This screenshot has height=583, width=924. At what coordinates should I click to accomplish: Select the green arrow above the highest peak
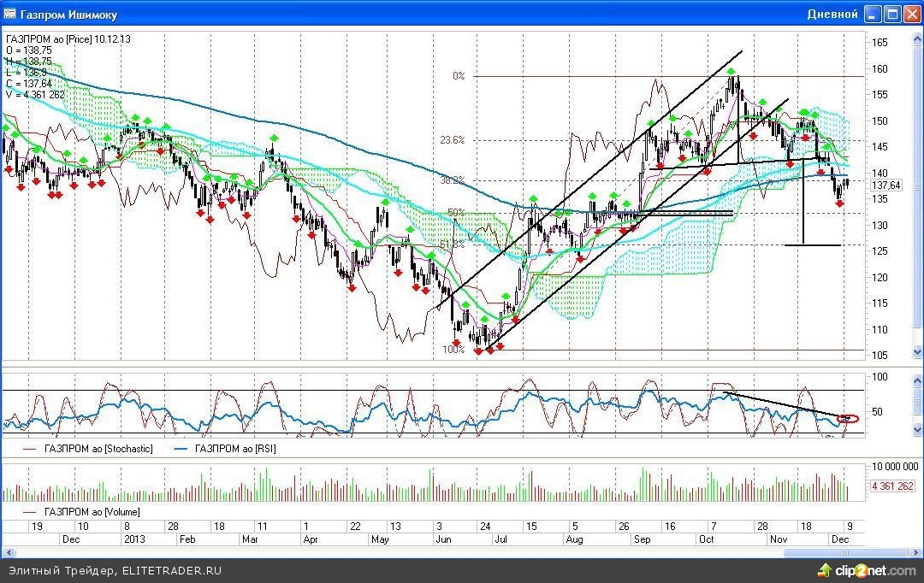tap(732, 73)
